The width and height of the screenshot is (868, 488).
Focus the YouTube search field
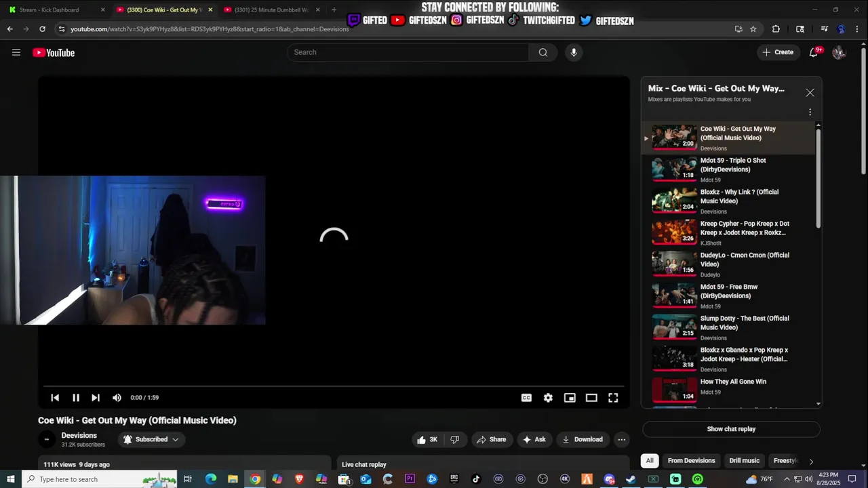pos(408,52)
